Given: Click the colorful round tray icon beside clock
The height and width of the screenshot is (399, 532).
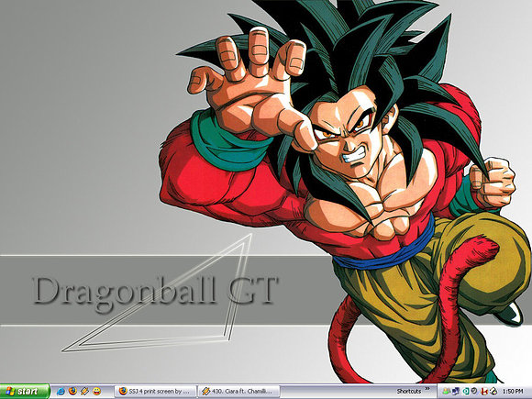Looking at the screenshot, I should coord(493,391).
